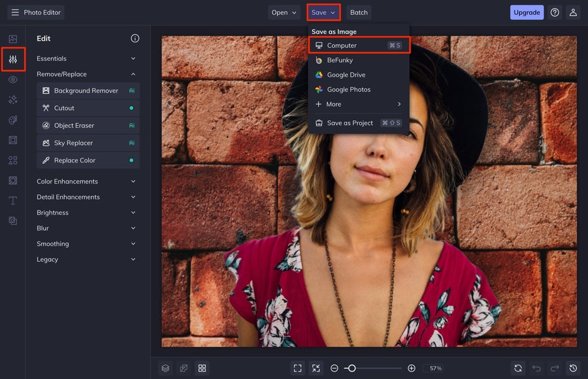
Task: Open the hamburger main menu
Action: coord(15,12)
